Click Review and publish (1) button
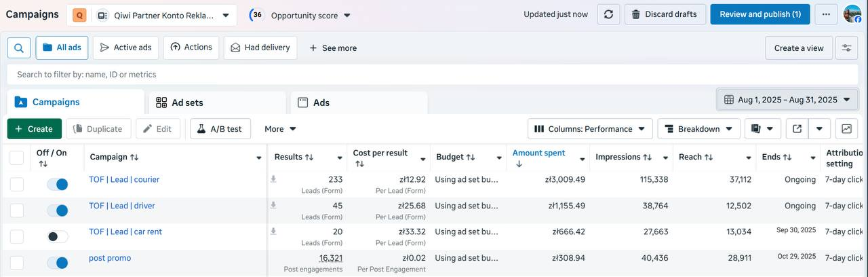The image size is (868, 277). tap(760, 14)
